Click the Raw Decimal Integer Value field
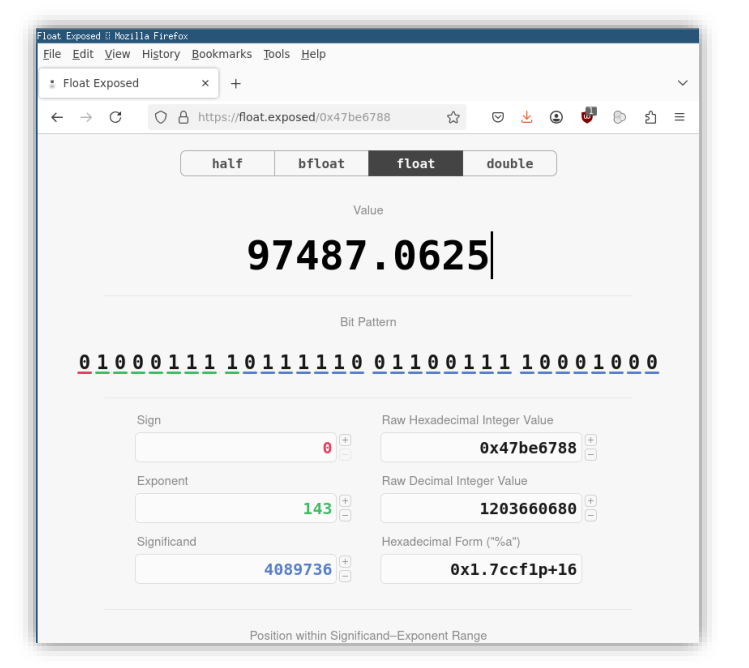 [x=480, y=508]
